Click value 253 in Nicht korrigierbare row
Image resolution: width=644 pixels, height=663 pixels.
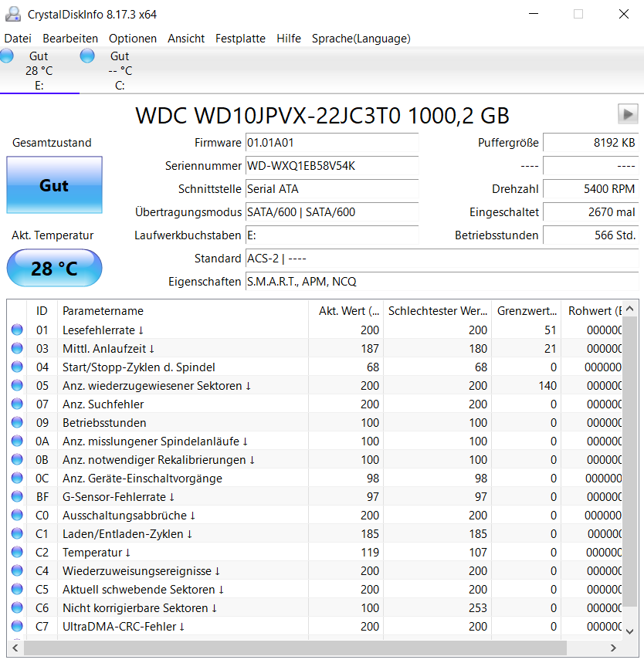(x=478, y=608)
